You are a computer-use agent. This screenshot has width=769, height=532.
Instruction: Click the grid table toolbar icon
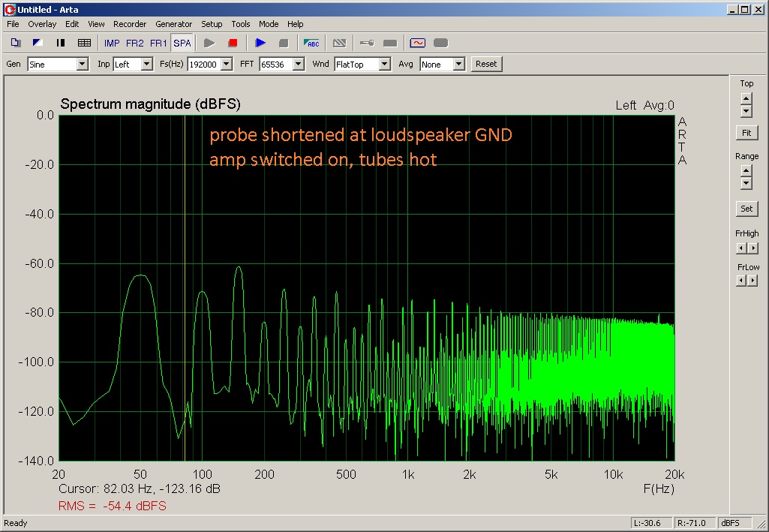click(x=84, y=44)
